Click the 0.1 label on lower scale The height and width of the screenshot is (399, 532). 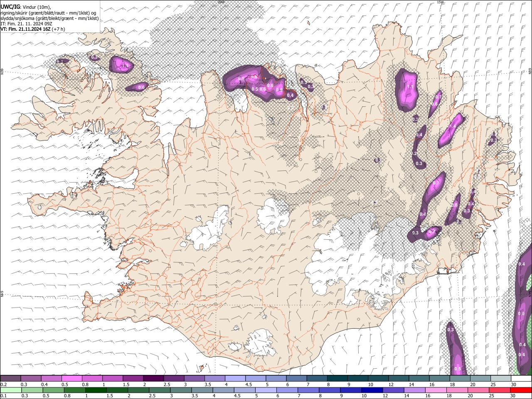point(3,396)
